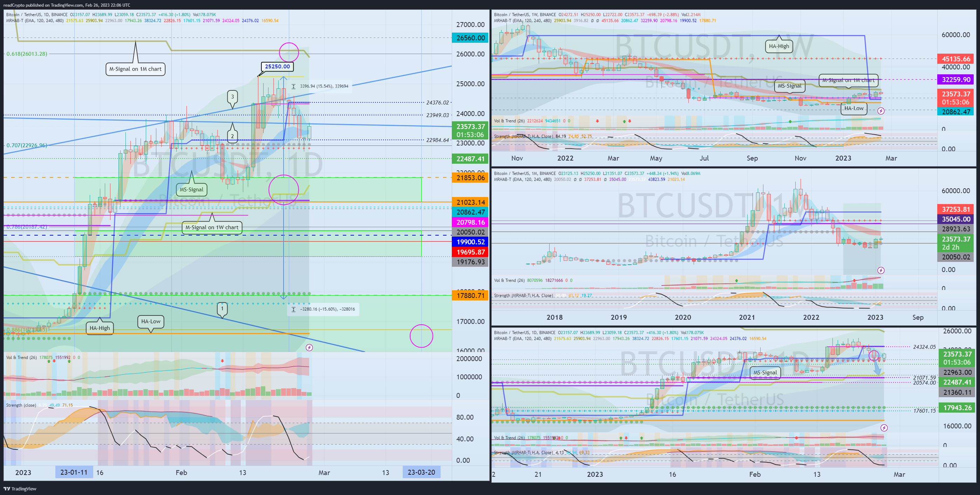
Task: Select the HA-High callout in weekly chart
Action: (779, 46)
